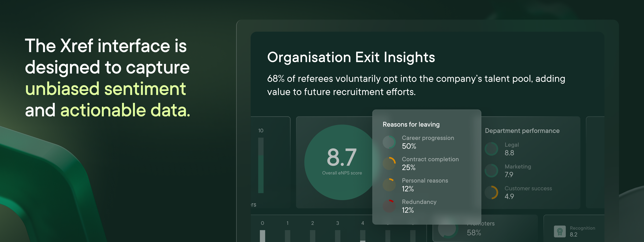Image resolution: width=644 pixels, height=242 pixels.
Task: Click the Marketing department ring icon
Action: [491, 171]
